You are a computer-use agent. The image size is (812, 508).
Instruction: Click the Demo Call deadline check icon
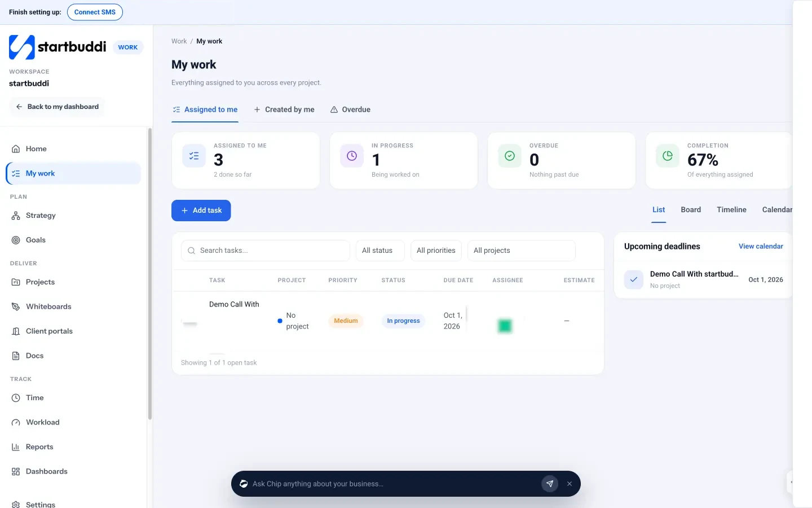tap(634, 279)
